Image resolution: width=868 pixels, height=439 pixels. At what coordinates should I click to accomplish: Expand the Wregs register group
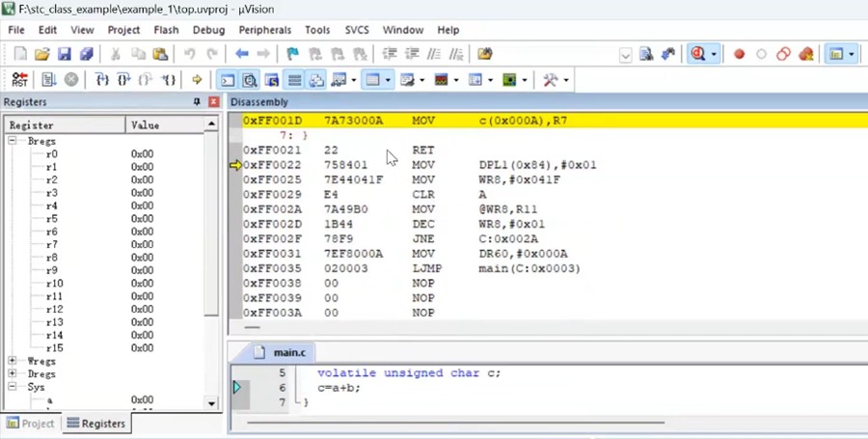coord(14,361)
